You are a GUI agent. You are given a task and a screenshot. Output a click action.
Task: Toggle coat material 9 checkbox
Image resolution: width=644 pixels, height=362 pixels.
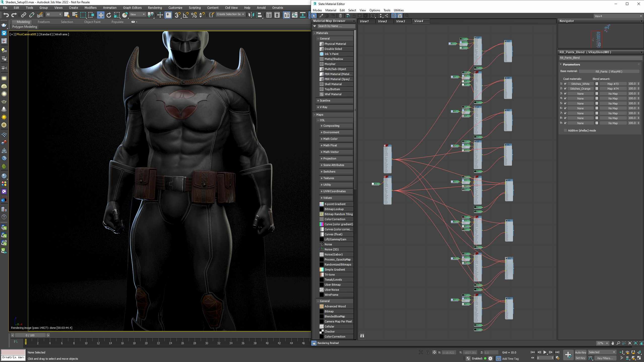coord(565,123)
